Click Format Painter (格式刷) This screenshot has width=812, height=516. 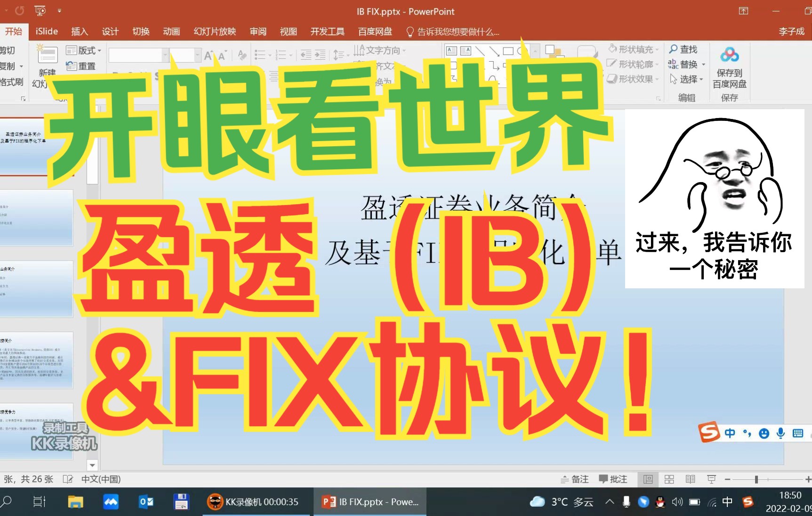click(11, 82)
